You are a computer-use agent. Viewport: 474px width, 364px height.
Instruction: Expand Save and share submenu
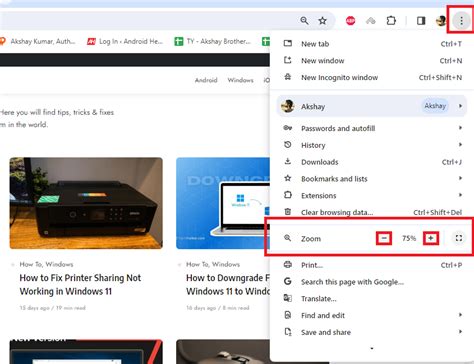372,332
